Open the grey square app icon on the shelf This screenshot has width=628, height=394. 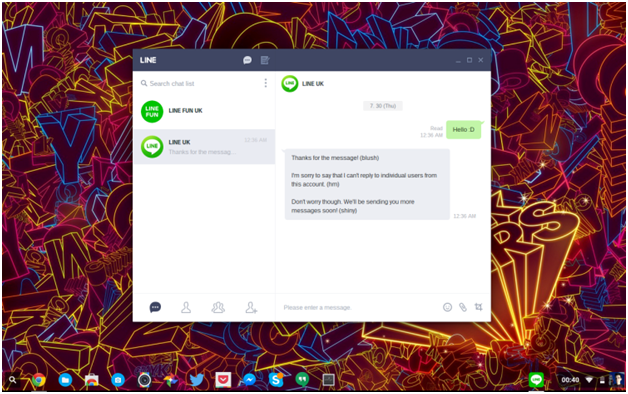[328, 380]
